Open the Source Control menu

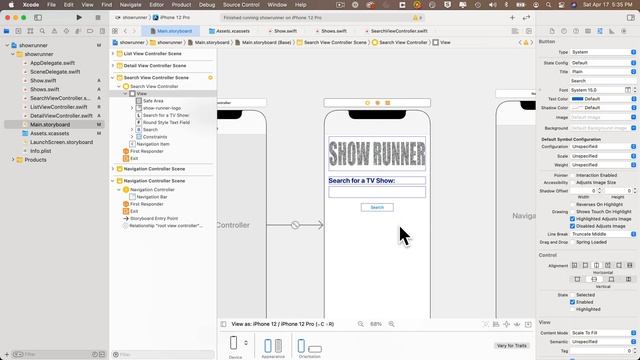pos(241,5)
